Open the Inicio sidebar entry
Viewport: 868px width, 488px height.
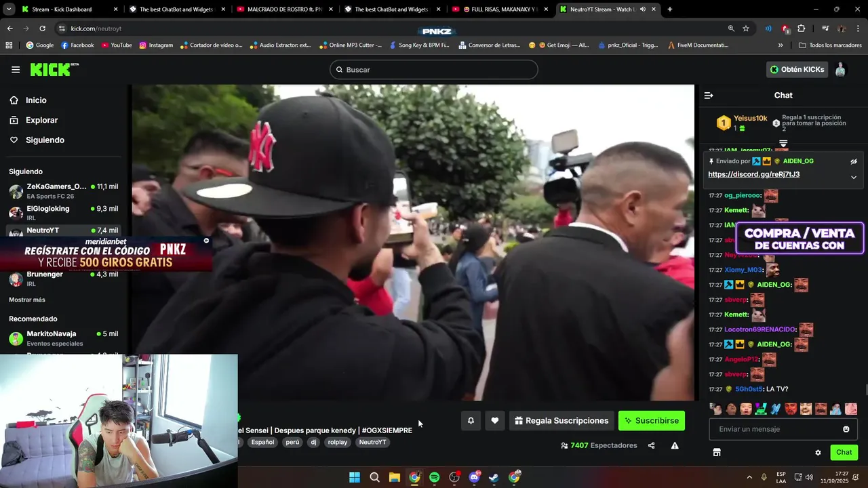click(36, 100)
